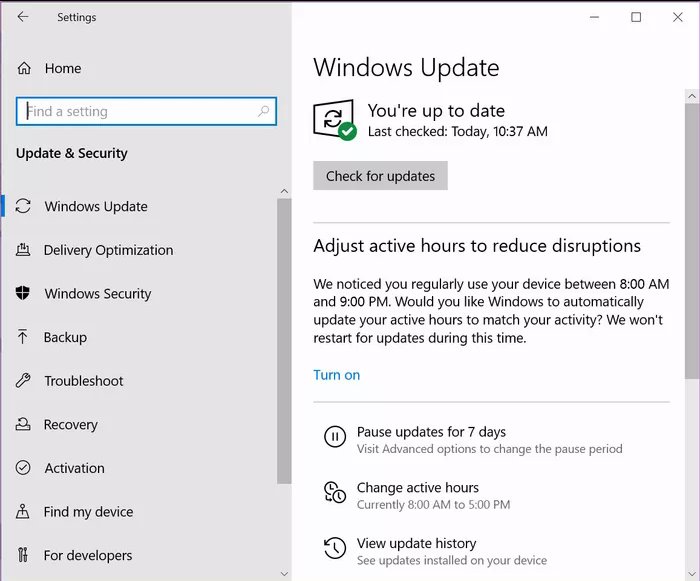Click sidebar scrollbar down arrow
This screenshot has width=700, height=581.
(x=284, y=574)
